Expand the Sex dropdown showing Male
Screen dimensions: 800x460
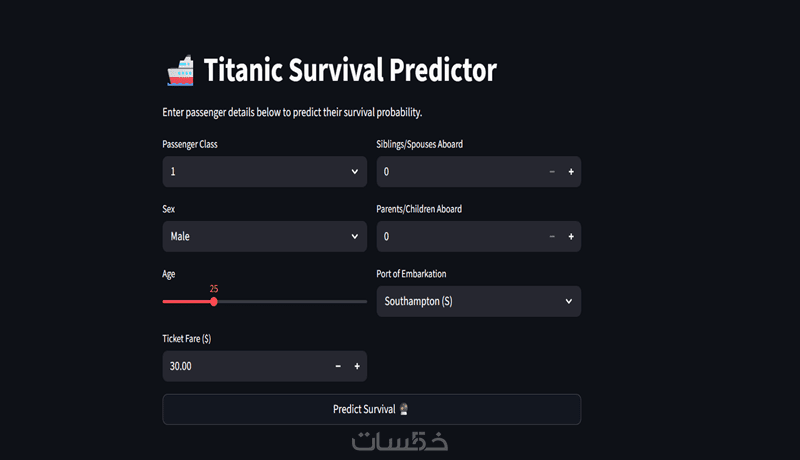click(255, 237)
